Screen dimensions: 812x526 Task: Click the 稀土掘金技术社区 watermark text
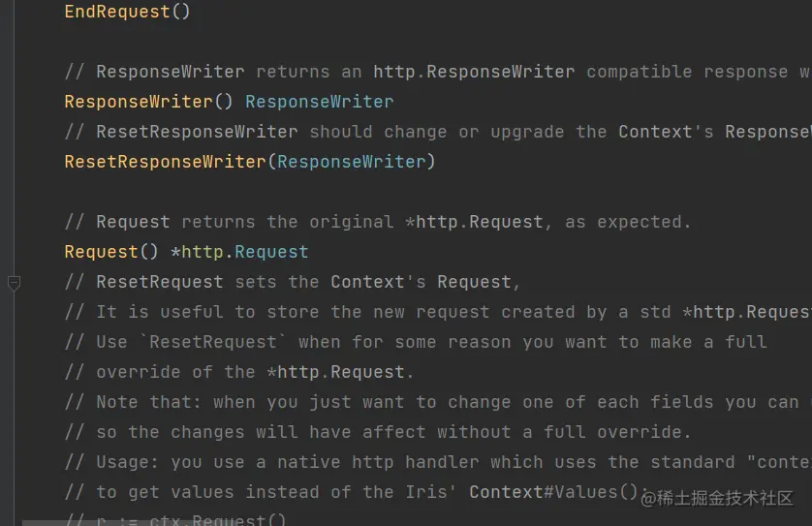coord(725,499)
